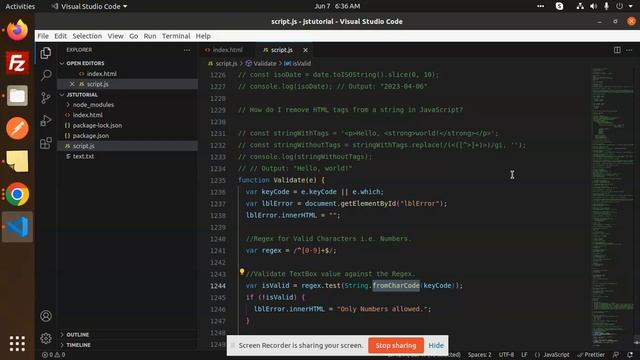Open package.json in explorer
The image size is (640, 360).
[91, 136]
